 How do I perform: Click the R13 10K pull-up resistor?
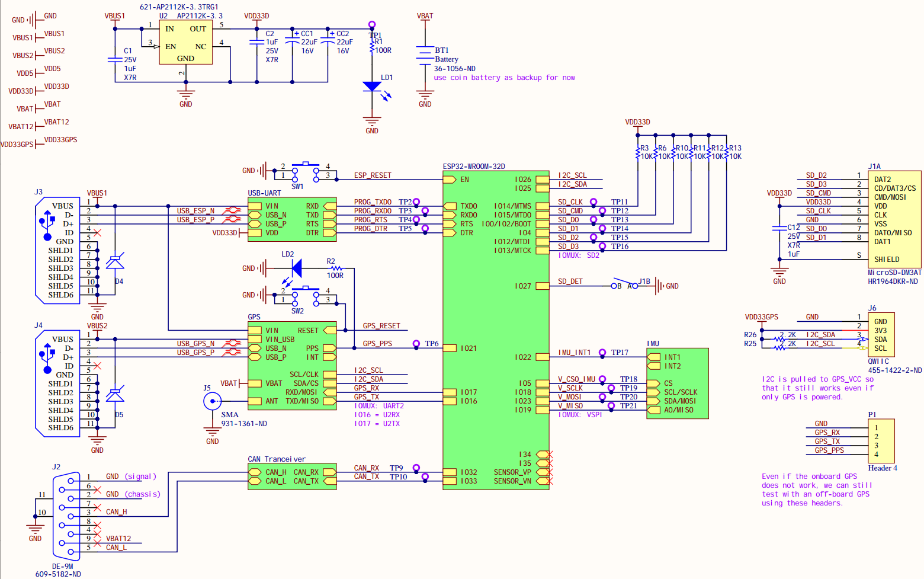click(727, 153)
